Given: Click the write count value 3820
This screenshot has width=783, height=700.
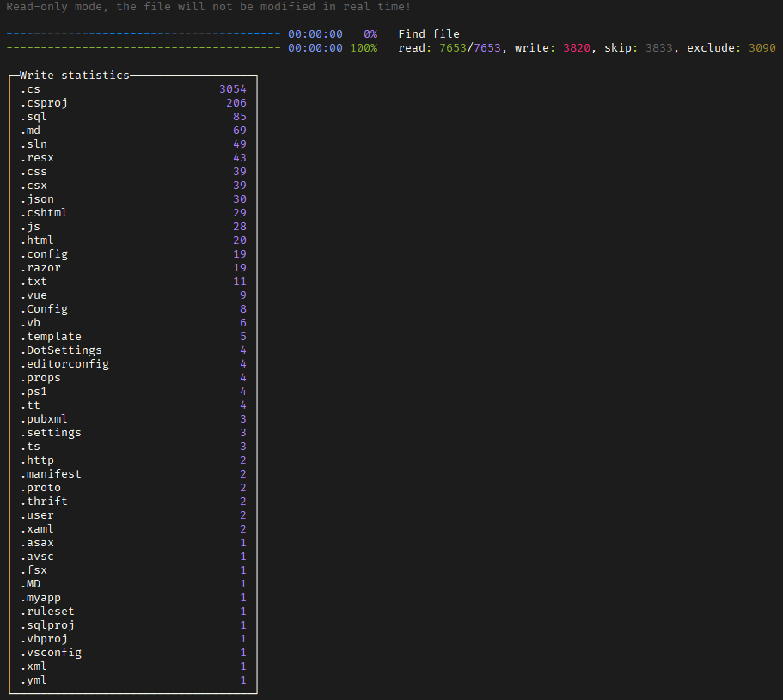Looking at the screenshot, I should (x=577, y=48).
